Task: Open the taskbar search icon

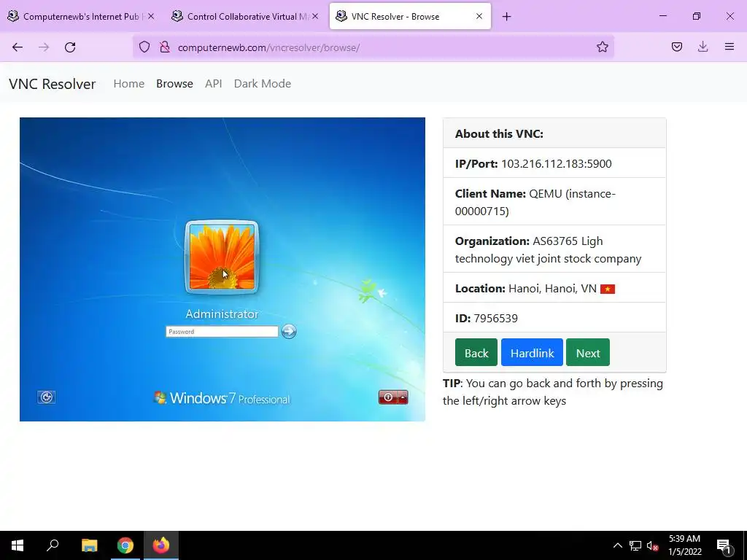Action: [x=53, y=545]
